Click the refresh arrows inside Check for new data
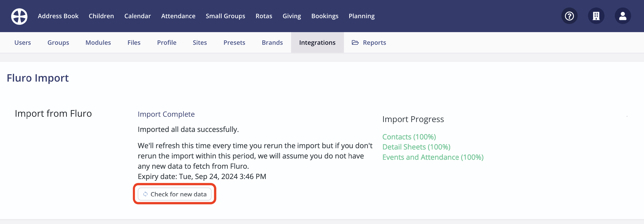Screen dimensions: 644x224 [145, 194]
